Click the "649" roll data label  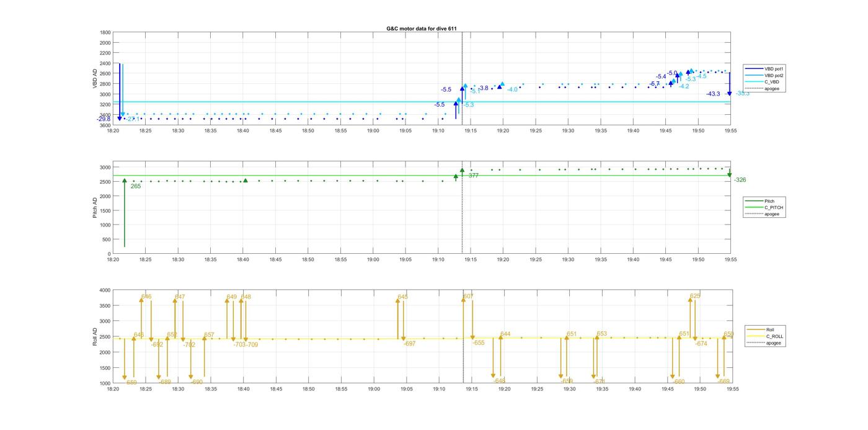click(x=232, y=297)
